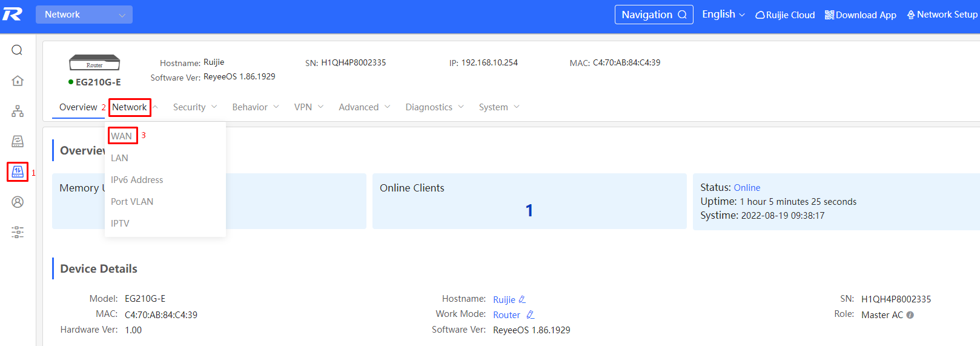The width and height of the screenshot is (980, 346).
Task: Click the Navigation search box
Action: (654, 15)
